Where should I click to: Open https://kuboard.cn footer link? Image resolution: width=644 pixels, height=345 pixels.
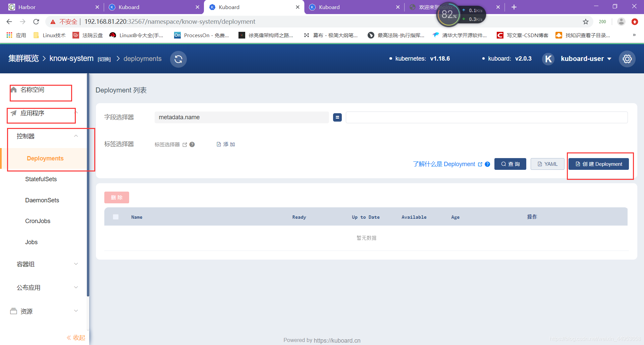[337, 340]
